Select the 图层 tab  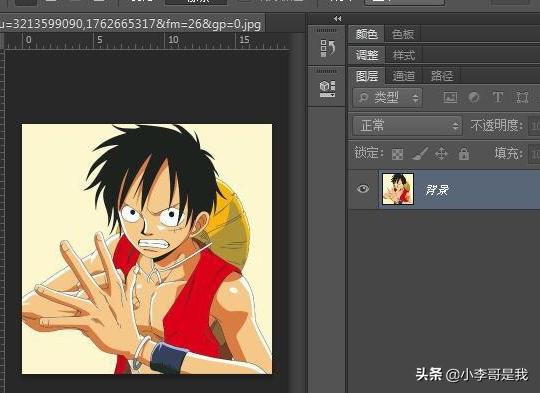[367, 76]
